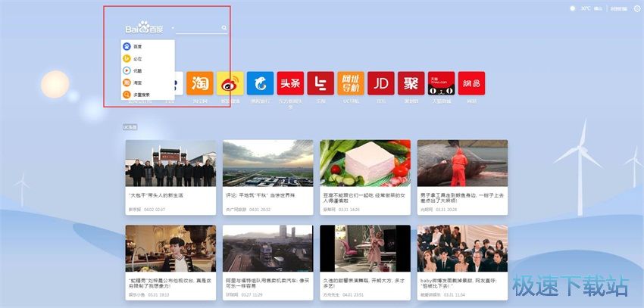The height and width of the screenshot is (308, 644).
Task: Focus the search input field
Action: point(199,28)
